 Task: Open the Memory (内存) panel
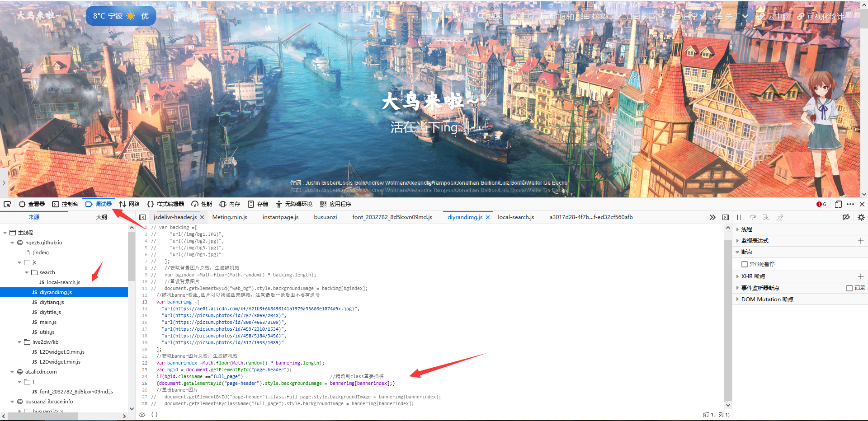[x=230, y=204]
